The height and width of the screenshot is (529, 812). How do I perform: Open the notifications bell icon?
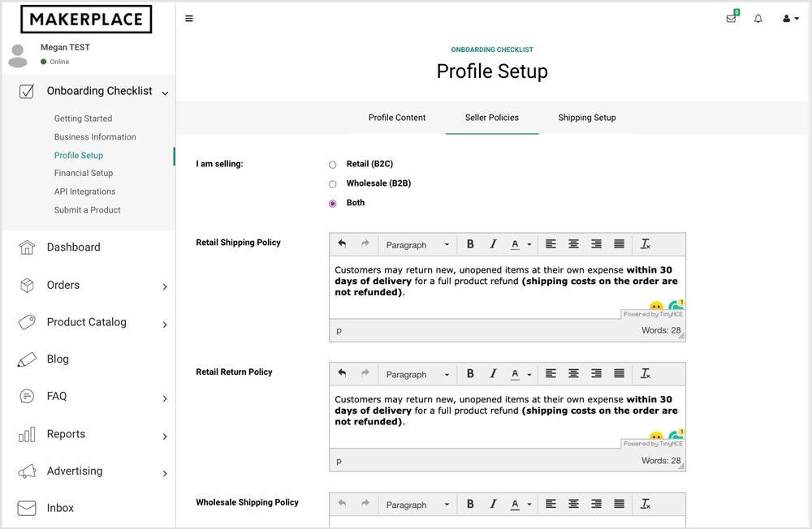(x=758, y=19)
